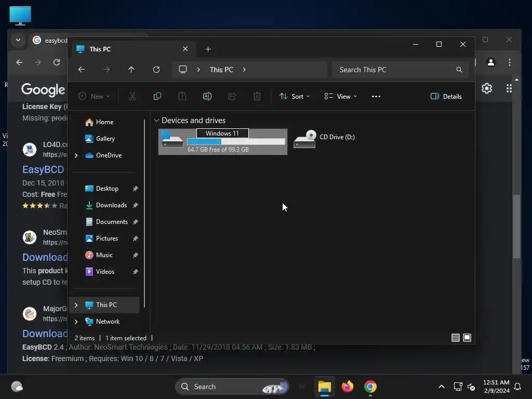Select the CD Drive (D:) icon

(x=305, y=139)
